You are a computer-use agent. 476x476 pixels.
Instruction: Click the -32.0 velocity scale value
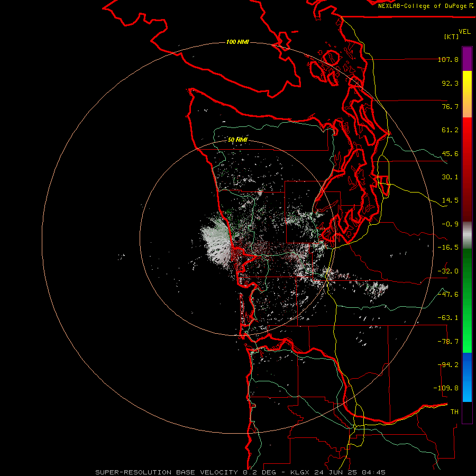[x=448, y=271]
